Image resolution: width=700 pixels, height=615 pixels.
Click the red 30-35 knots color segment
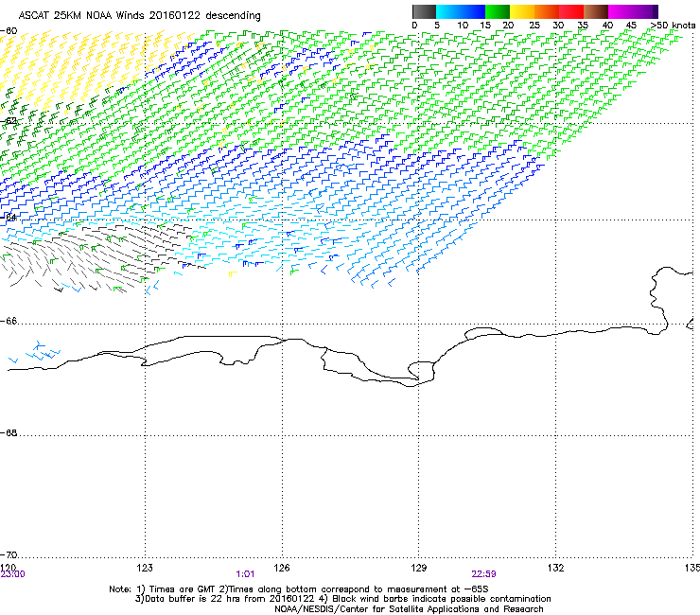(570, 11)
